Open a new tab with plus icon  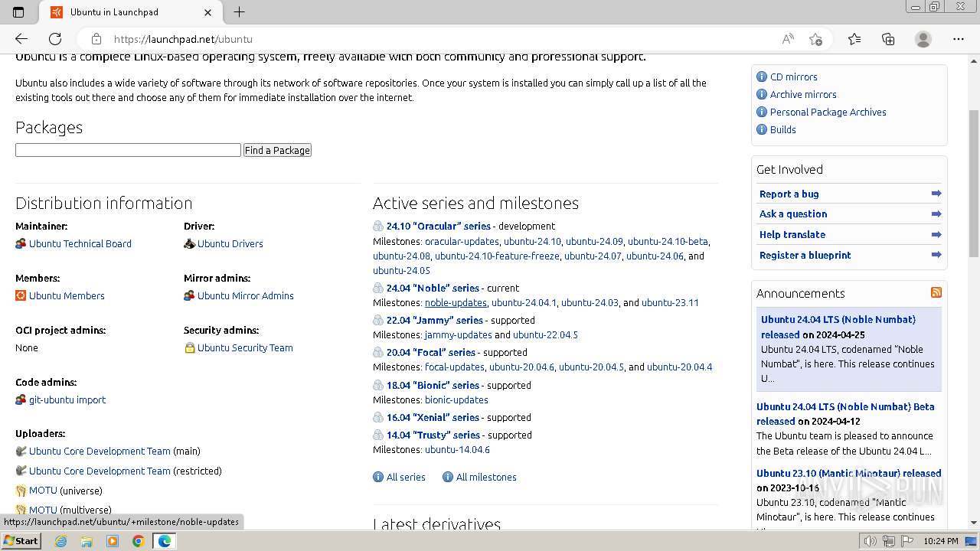point(239,12)
